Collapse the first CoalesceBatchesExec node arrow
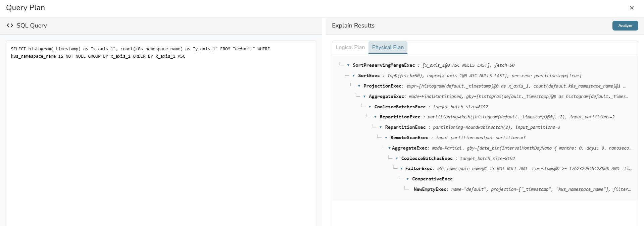 point(370,107)
